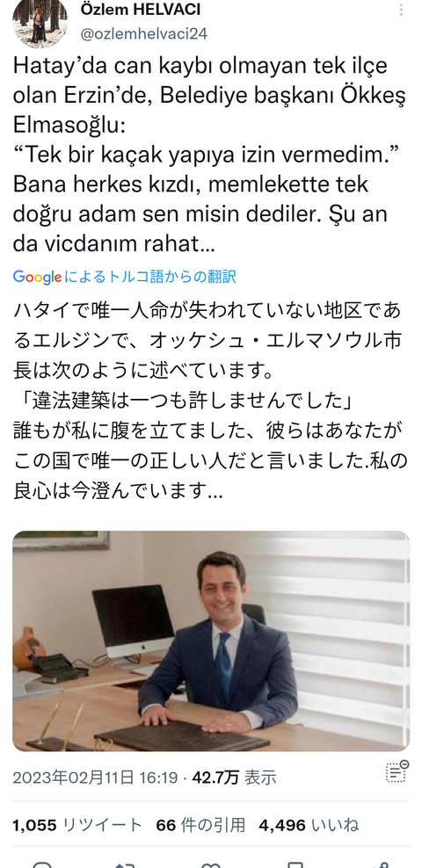The image size is (422, 868).
Task: Tap the reply speech-bubble icon
Action: pos(42,864)
